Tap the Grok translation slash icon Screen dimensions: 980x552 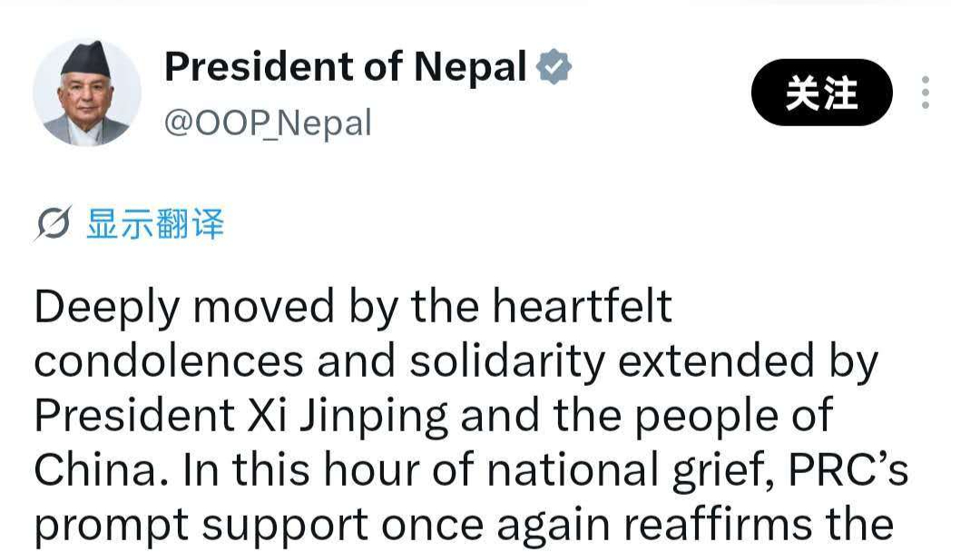tap(54, 223)
